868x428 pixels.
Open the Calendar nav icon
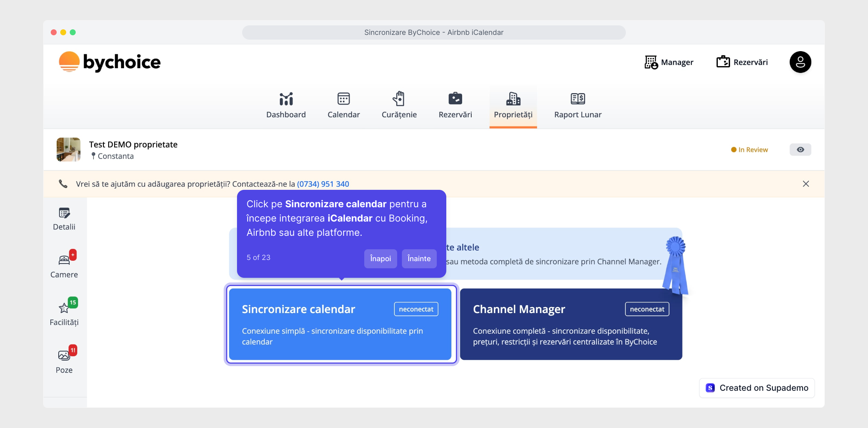click(343, 99)
